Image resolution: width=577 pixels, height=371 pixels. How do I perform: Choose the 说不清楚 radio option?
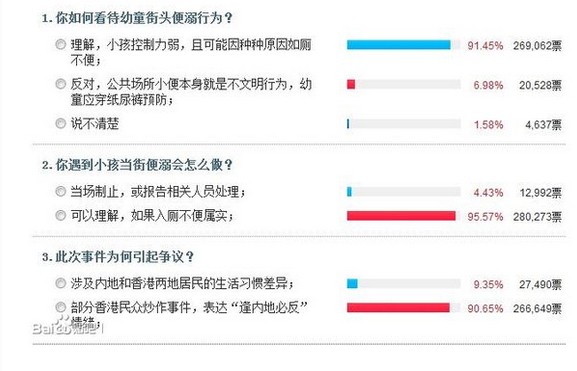[60, 123]
